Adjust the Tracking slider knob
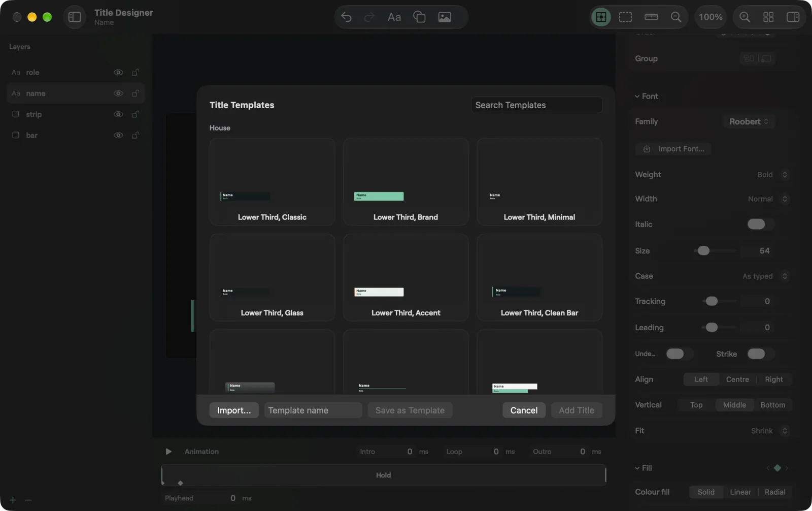 [712, 301]
